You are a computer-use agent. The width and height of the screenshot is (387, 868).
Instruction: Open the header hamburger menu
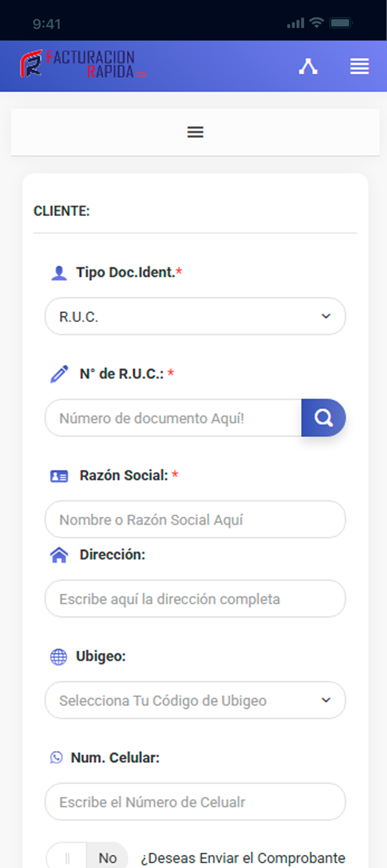coord(360,66)
